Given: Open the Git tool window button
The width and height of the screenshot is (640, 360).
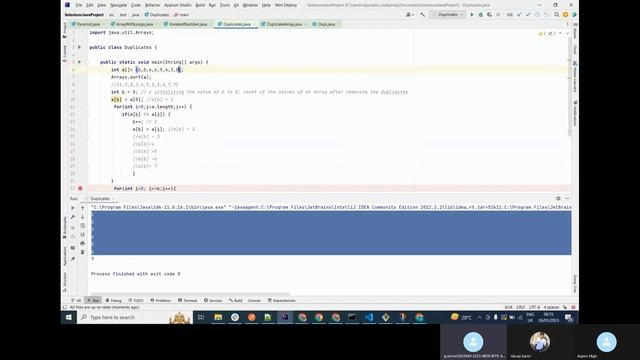Looking at the screenshot, I should point(76,300).
